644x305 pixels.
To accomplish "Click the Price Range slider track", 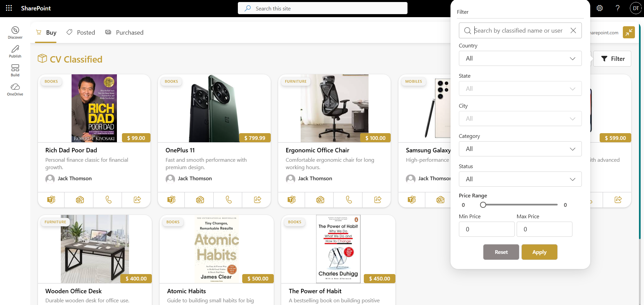I will [520, 205].
